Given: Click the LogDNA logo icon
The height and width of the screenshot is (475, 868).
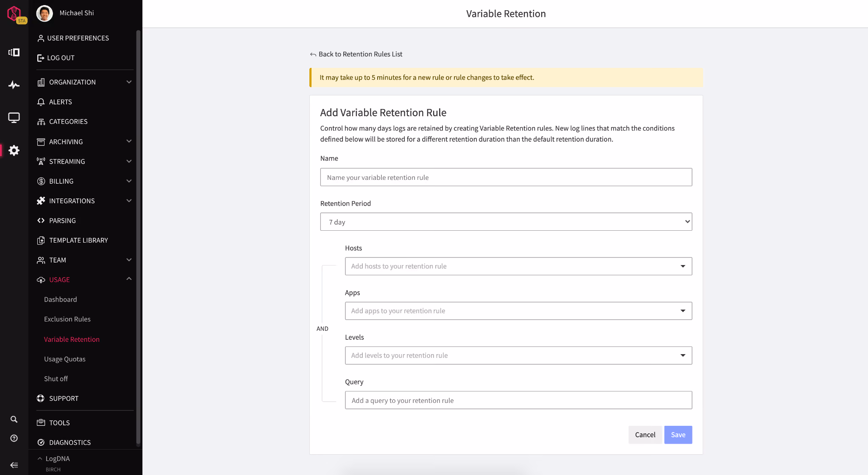Looking at the screenshot, I should (x=14, y=13).
